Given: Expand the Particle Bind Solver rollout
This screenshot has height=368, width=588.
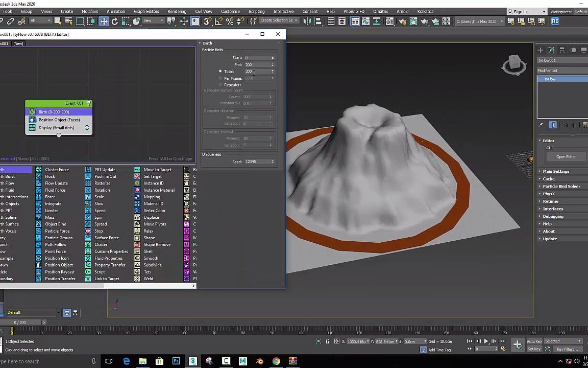Looking at the screenshot, I should (x=561, y=186).
